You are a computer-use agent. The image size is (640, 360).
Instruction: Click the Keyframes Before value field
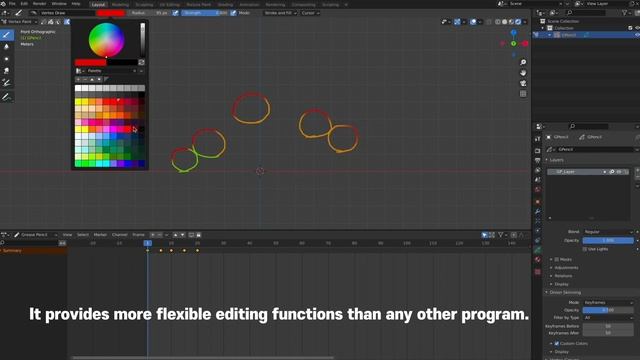(x=608, y=326)
